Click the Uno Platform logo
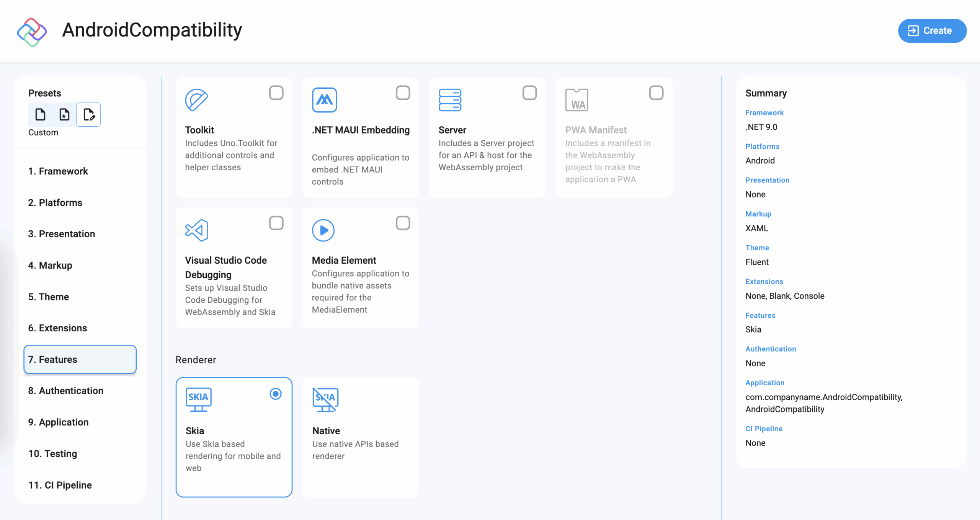This screenshot has width=980, height=520. [32, 31]
